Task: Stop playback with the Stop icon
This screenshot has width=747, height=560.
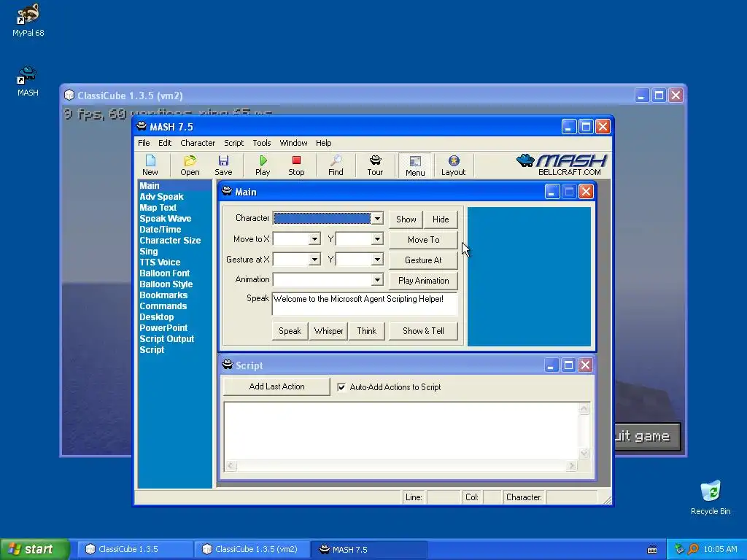Action: (296, 166)
